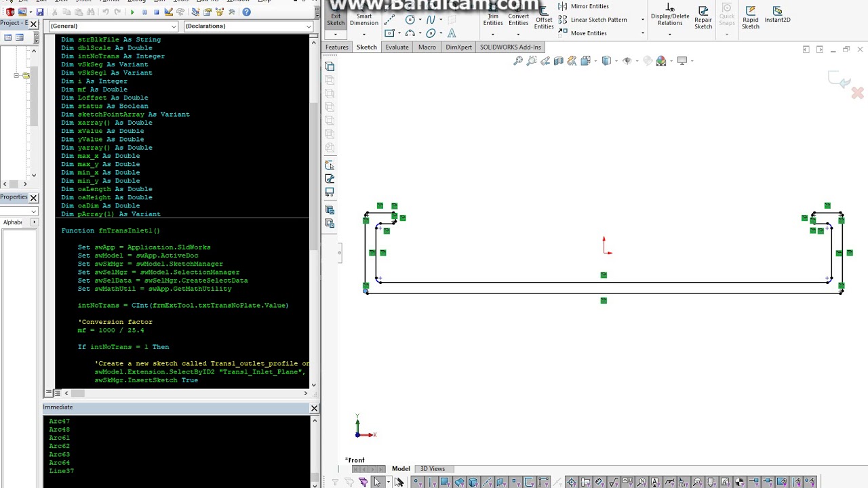This screenshot has width=868, height=488.
Task: Click the Section View icon in heads-up toolbar
Action: point(558,61)
